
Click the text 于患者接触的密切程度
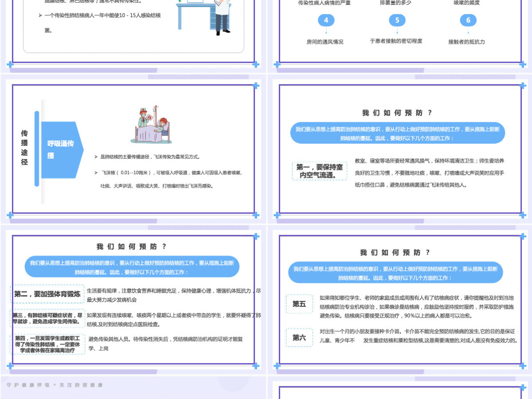click(x=396, y=41)
